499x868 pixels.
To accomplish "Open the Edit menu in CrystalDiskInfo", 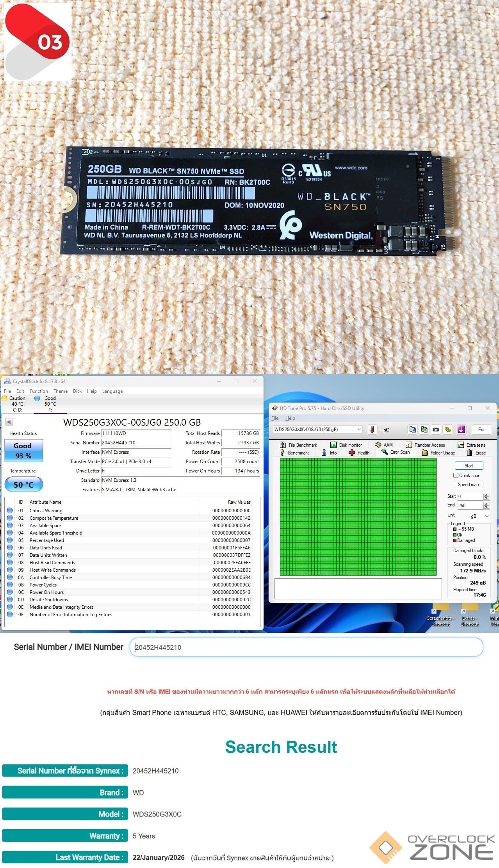I will tap(20, 391).
